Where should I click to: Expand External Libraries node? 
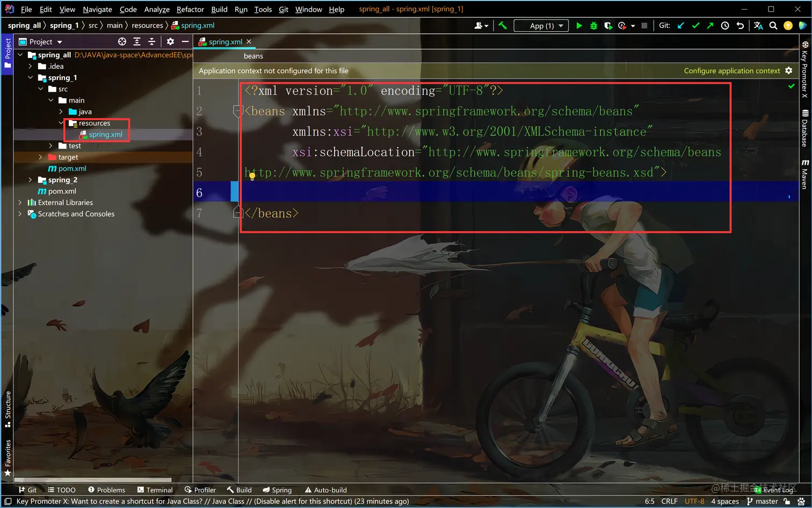20,202
